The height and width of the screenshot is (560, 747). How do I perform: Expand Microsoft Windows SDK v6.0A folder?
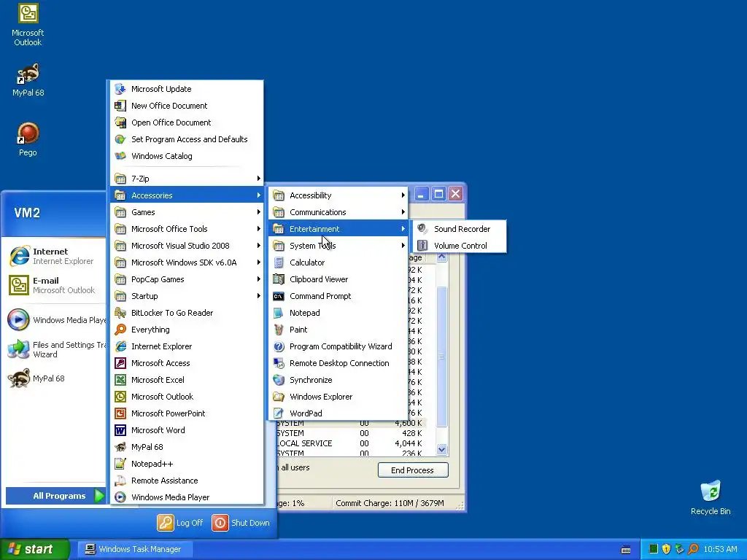point(187,262)
